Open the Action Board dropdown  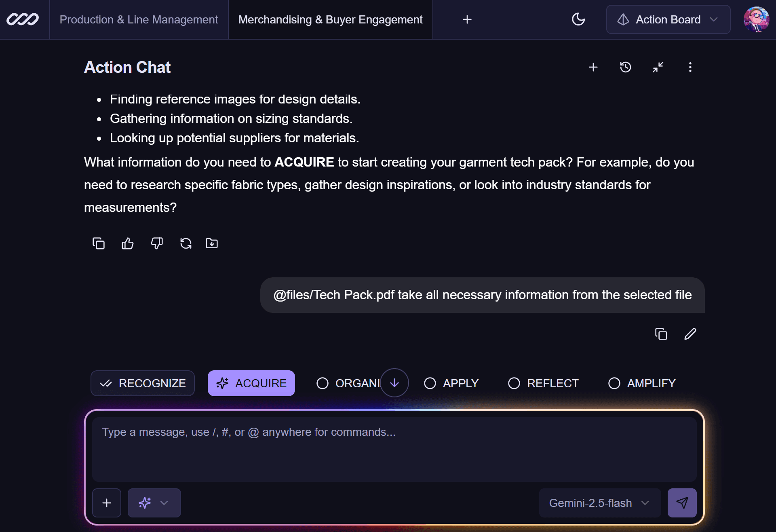(668, 19)
